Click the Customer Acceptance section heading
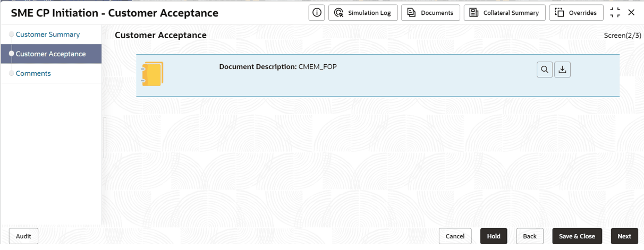 160,35
